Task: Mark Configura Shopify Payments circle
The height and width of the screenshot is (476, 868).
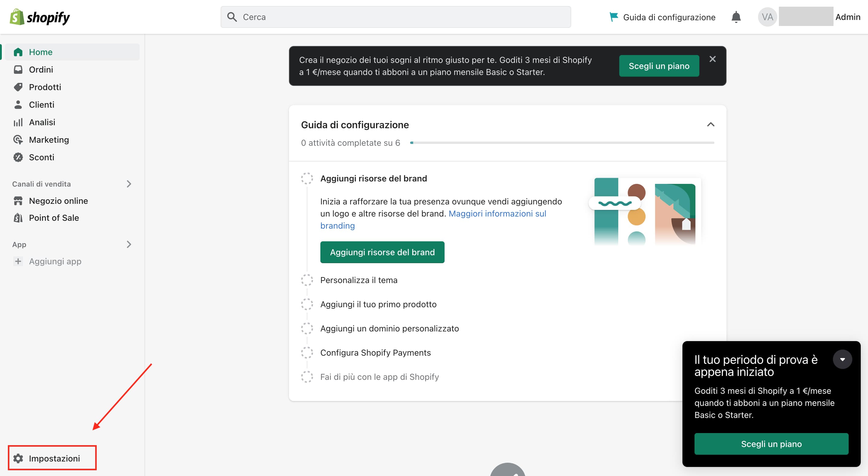Action: click(307, 353)
